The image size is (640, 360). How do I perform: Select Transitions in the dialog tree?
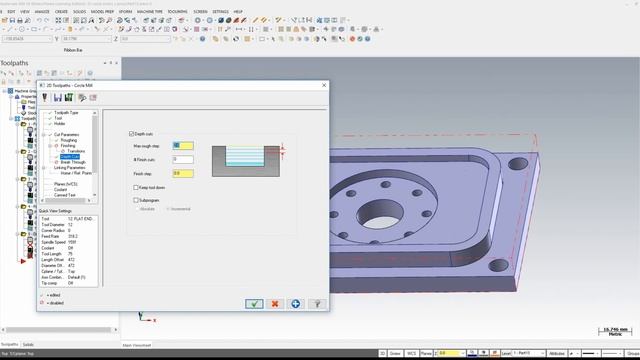(x=76, y=151)
